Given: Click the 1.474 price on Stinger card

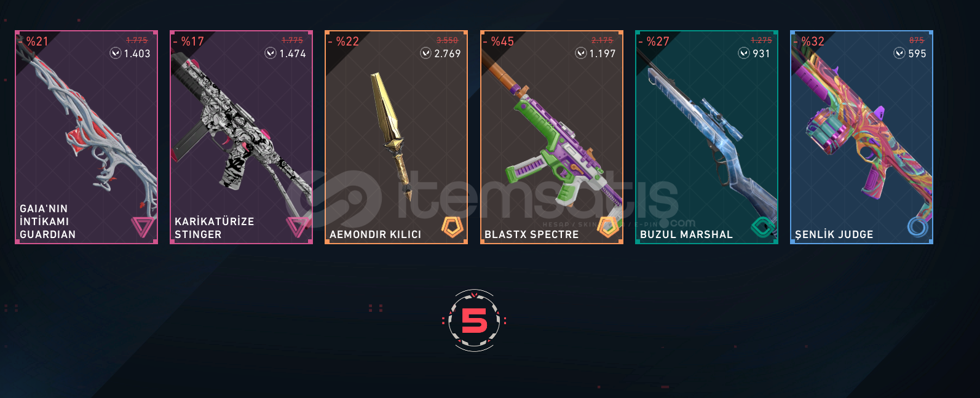Looking at the screenshot, I should click(293, 54).
